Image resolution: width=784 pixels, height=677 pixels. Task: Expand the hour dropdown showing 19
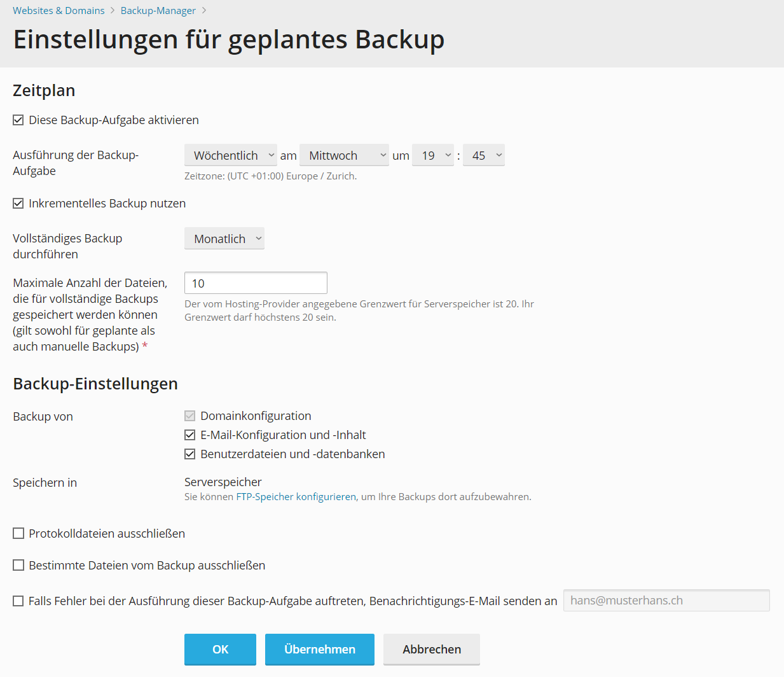[x=432, y=155]
